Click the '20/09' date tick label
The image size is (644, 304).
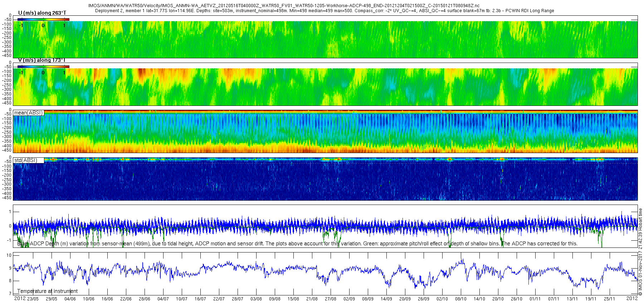coord(405,299)
